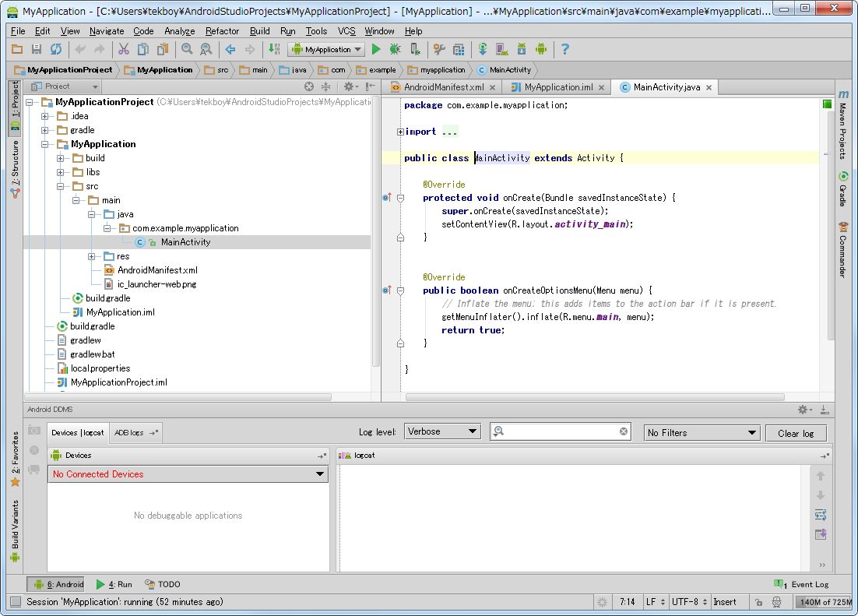858x616 pixels.
Task: Click the Save All floppy icon
Action: coord(36,49)
